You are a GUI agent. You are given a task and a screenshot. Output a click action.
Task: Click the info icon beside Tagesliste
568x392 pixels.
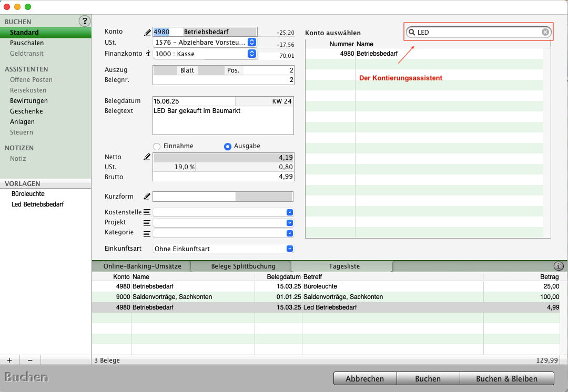tap(559, 266)
